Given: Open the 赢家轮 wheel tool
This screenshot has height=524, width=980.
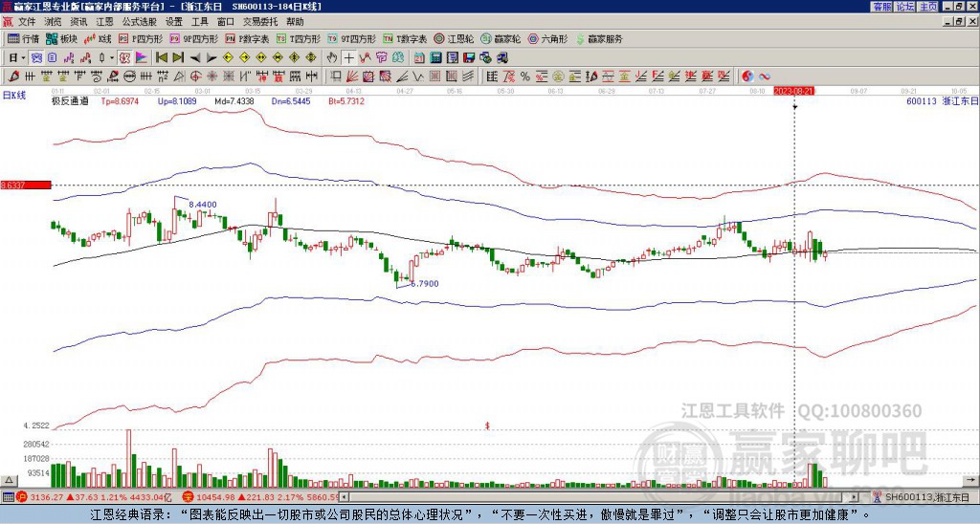Looking at the screenshot, I should 501,38.
